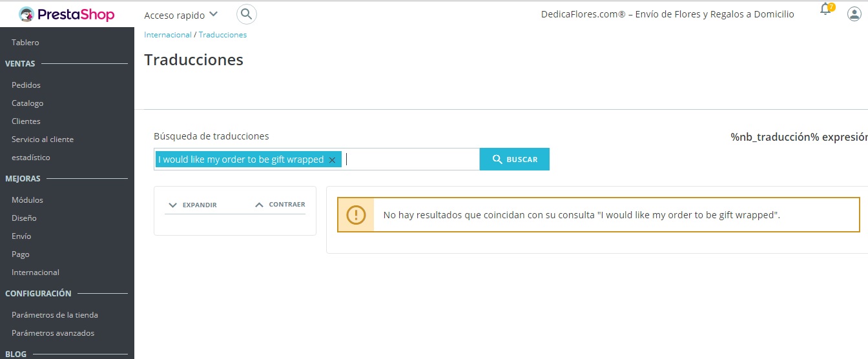Screen dimensions: 868x359
Task: Click the Traducciones page heading
Action: point(194,60)
